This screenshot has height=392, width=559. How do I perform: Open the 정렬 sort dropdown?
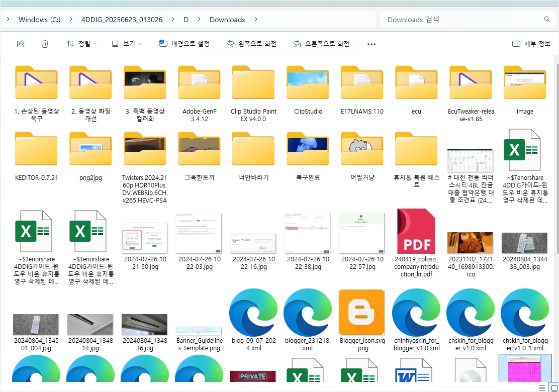click(x=81, y=44)
